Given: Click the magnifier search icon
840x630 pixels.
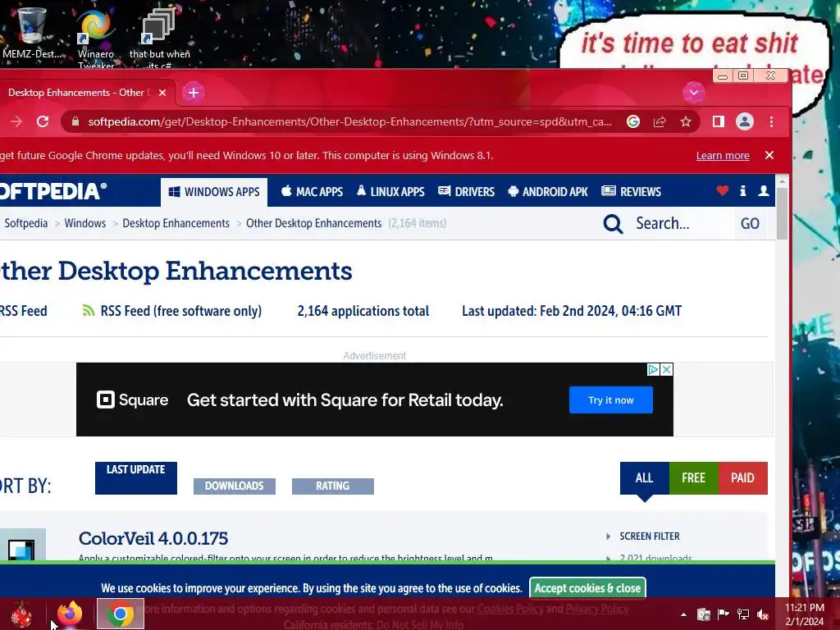Looking at the screenshot, I should tap(614, 224).
